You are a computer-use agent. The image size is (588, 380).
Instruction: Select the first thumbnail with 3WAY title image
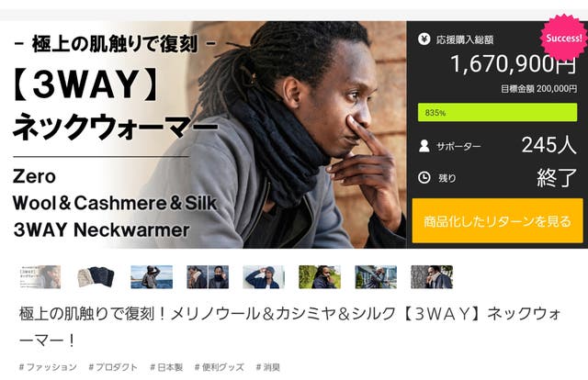(40, 276)
